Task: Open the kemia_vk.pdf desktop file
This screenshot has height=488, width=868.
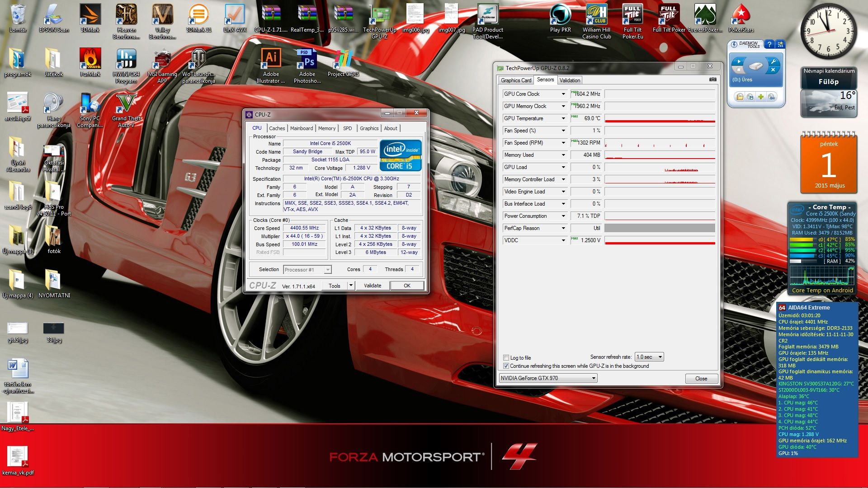Action: 18,461
